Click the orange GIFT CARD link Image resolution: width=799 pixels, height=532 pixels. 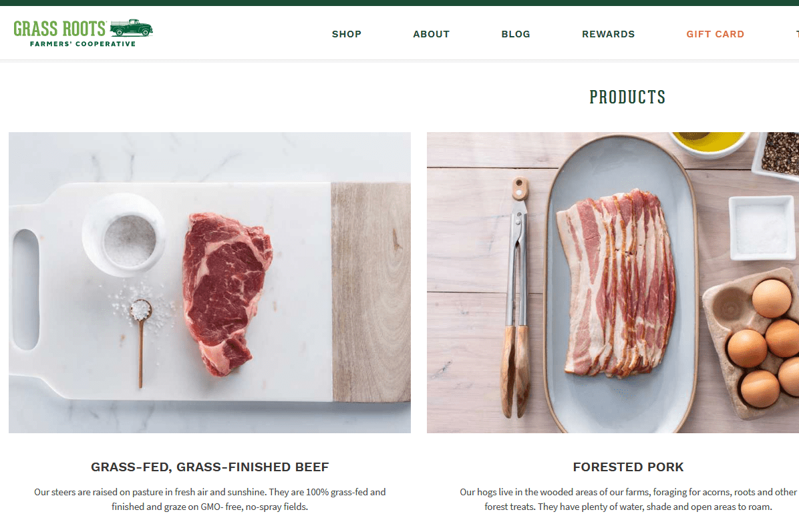(715, 33)
